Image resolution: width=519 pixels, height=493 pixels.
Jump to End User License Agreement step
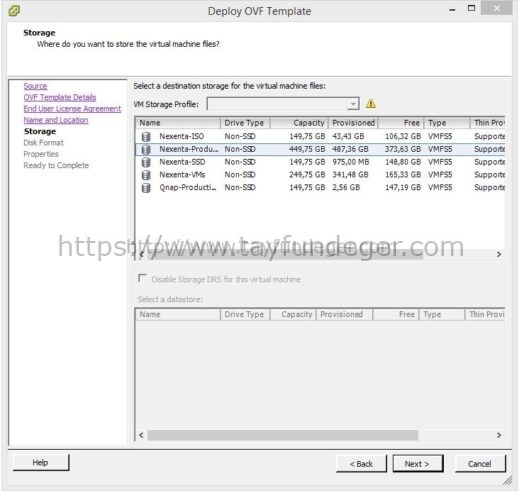click(72, 109)
